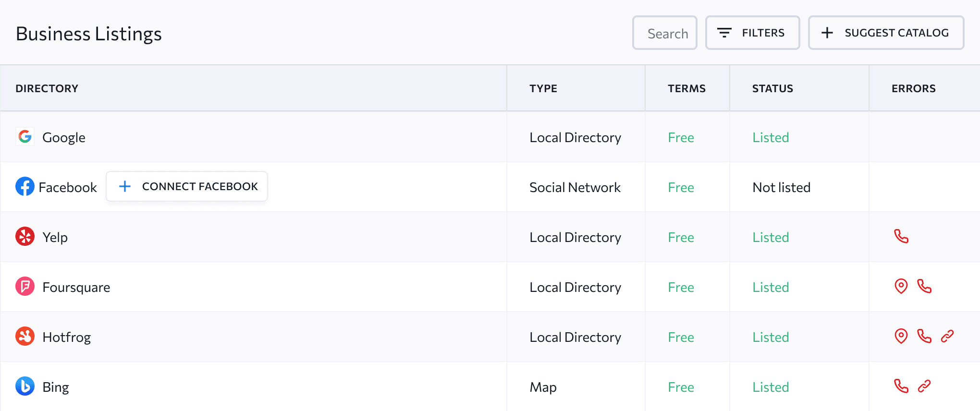Click the Hotfrog logo icon
Screen dimensions: 980x411
[25, 337]
